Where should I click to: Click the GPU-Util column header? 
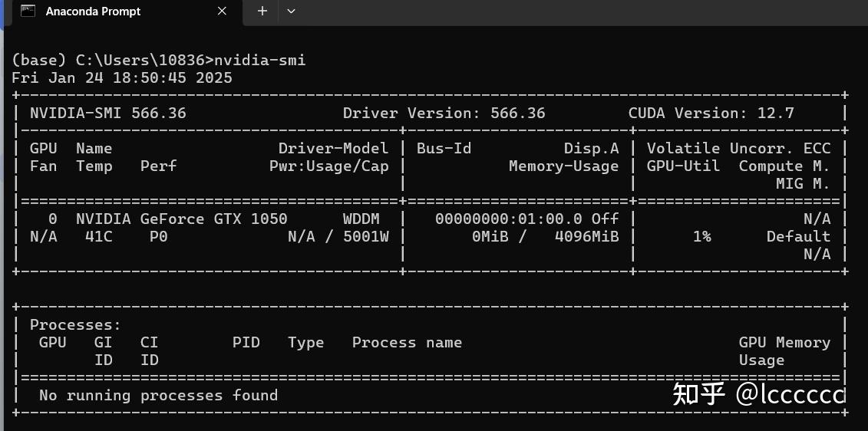(684, 166)
